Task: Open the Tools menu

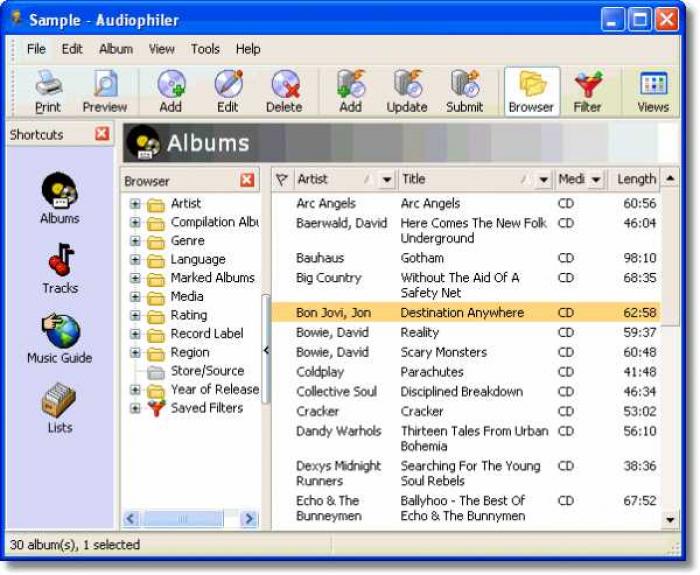Action: tap(205, 49)
